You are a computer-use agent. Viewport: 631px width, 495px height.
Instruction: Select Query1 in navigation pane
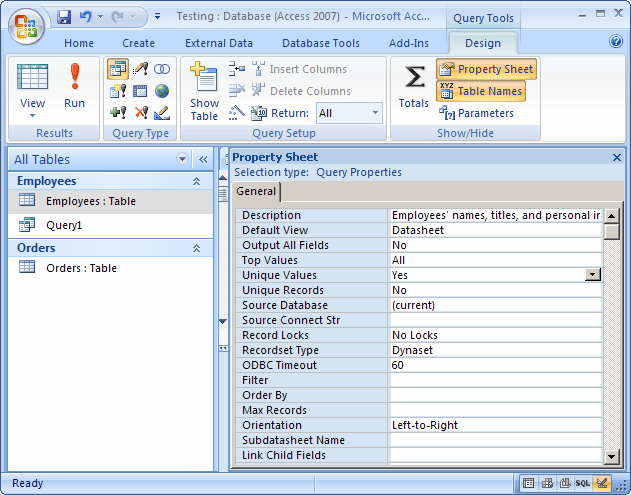(110, 225)
